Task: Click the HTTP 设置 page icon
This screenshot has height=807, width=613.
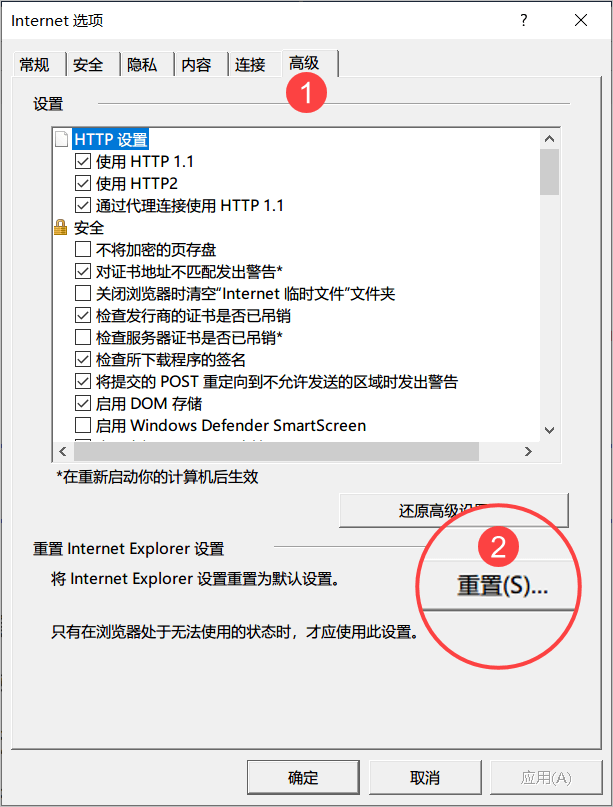Action: pos(61,139)
